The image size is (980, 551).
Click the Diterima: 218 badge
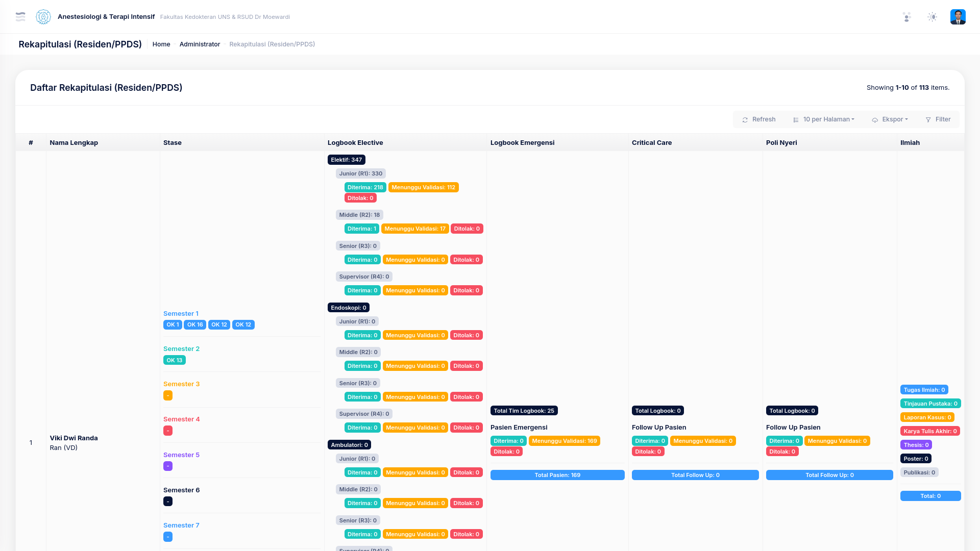(x=365, y=188)
